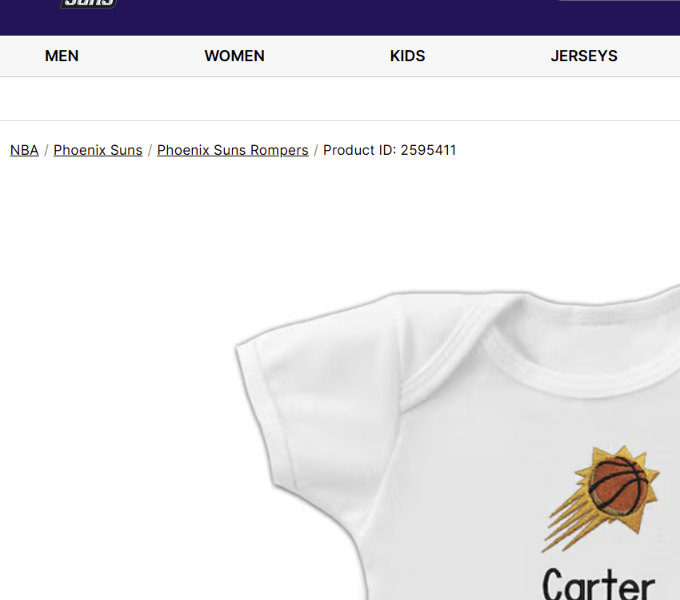The image size is (680, 600).
Task: Click the slash after NBA breadcrumb
Action: pyautogui.click(x=46, y=150)
